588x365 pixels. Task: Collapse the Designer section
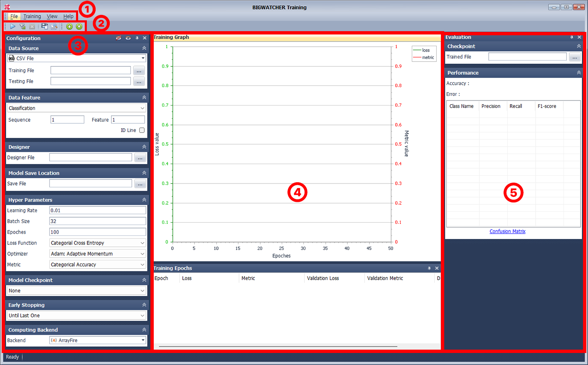tap(144, 147)
